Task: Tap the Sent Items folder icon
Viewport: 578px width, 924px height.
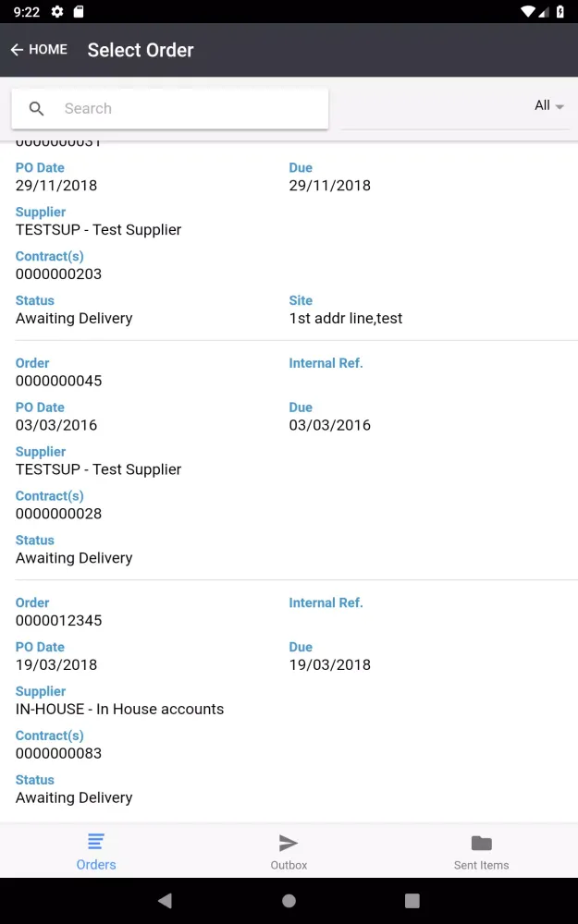Action: pos(481,843)
